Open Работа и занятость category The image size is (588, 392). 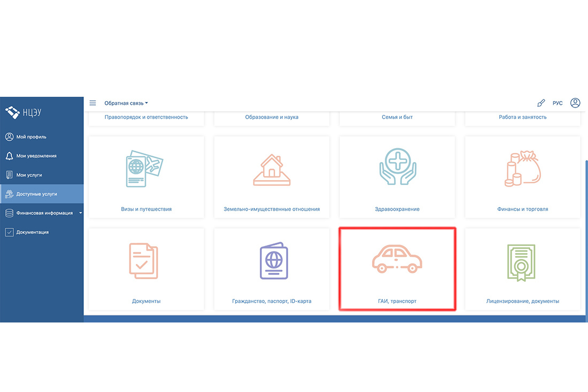(x=523, y=117)
